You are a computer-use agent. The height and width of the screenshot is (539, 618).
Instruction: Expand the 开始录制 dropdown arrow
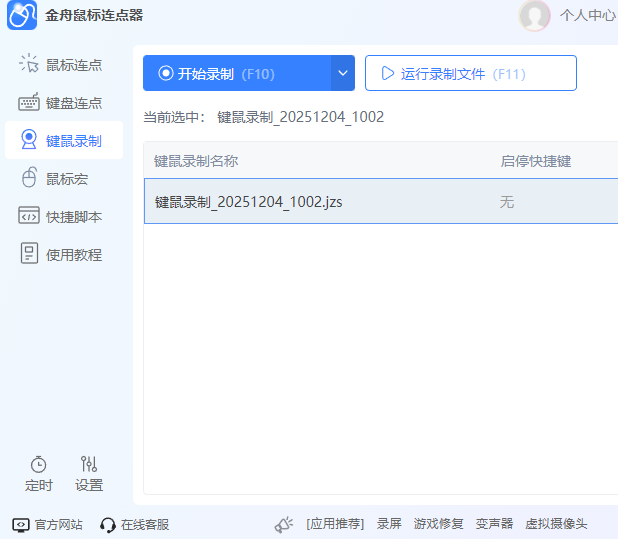coord(343,73)
